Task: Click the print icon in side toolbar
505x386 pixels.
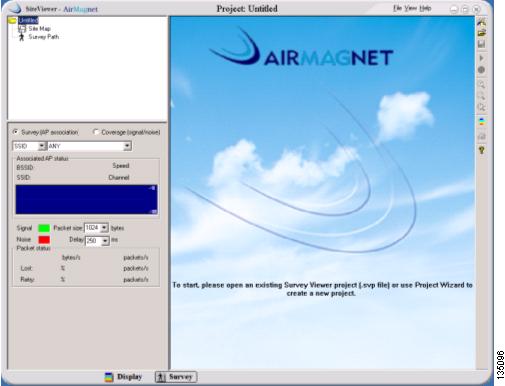Action: pos(481,136)
